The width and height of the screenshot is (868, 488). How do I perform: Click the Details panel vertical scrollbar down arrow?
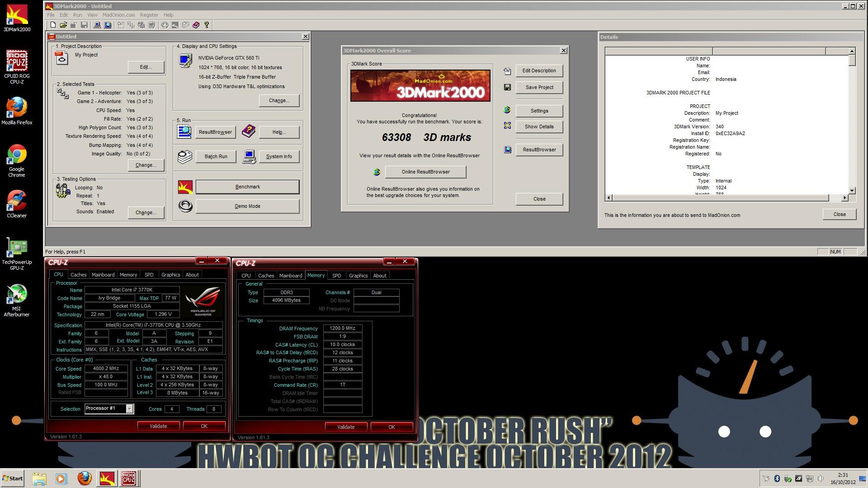(852, 191)
